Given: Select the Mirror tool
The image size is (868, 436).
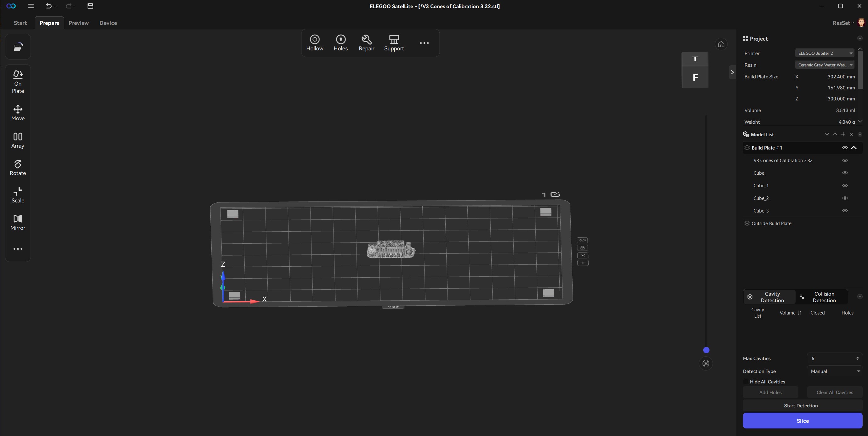Looking at the screenshot, I should [18, 223].
